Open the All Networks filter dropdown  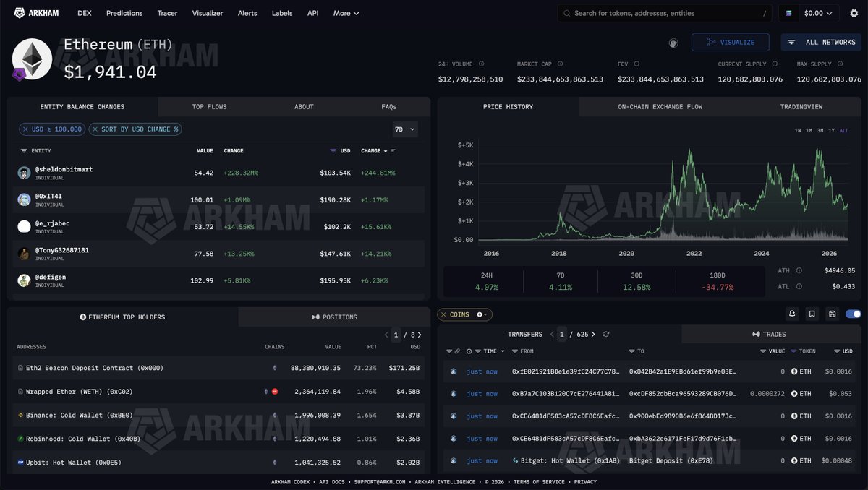coord(821,43)
